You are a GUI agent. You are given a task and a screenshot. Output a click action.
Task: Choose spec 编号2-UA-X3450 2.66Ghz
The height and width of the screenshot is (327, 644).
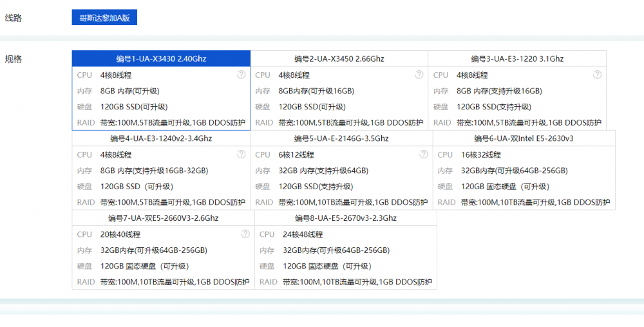click(x=339, y=59)
